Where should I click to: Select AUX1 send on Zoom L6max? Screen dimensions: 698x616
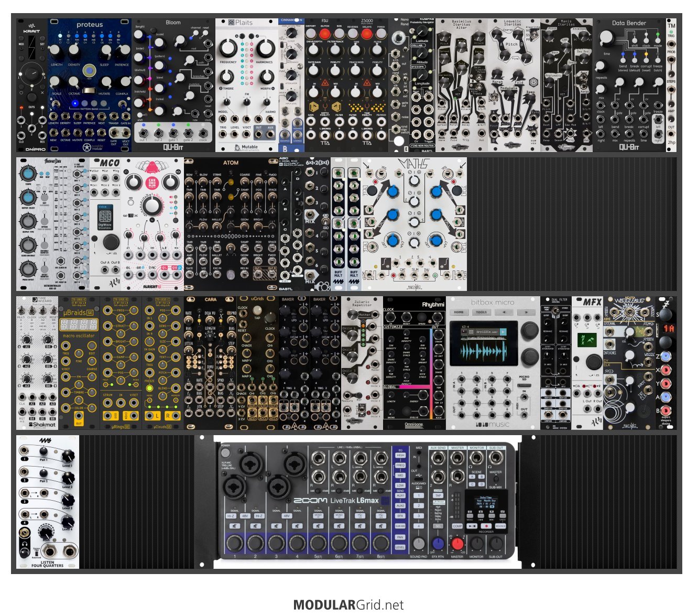(x=400, y=495)
